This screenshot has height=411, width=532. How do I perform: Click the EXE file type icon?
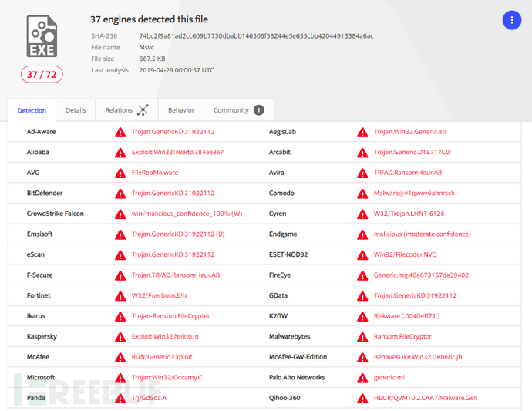(42, 36)
